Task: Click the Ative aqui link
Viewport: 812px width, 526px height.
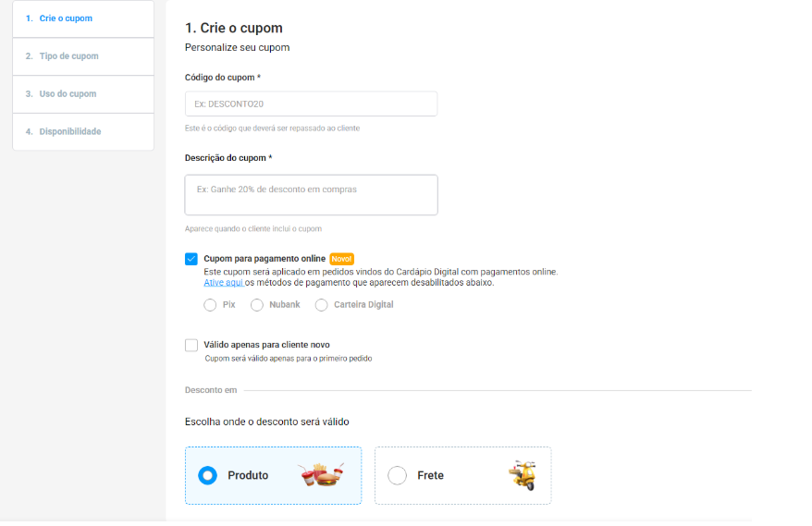Action: (x=223, y=282)
